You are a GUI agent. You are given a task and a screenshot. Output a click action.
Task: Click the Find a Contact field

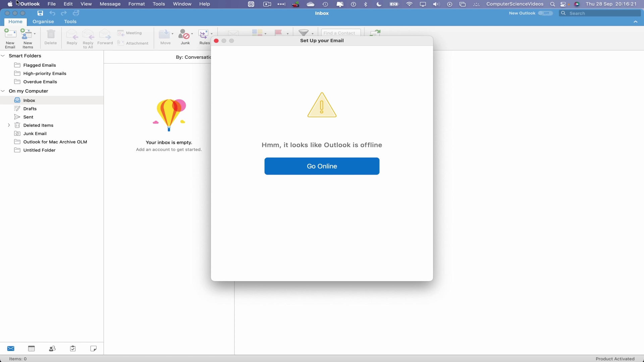(x=340, y=33)
